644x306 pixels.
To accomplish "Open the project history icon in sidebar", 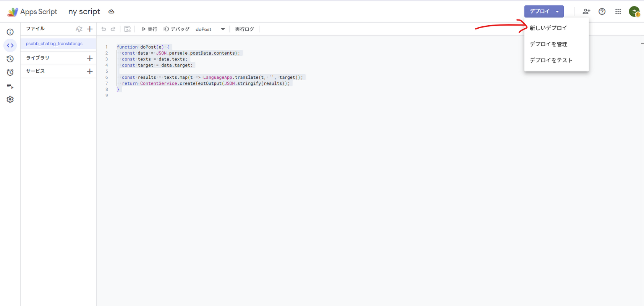I will [10, 59].
